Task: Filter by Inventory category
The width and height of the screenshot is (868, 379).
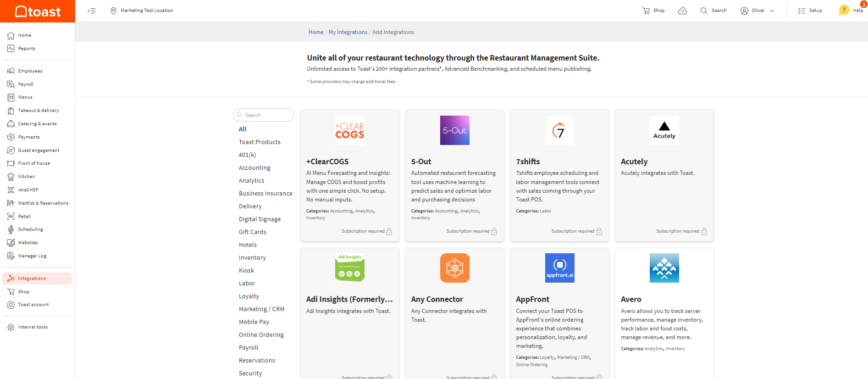Action: [252, 258]
